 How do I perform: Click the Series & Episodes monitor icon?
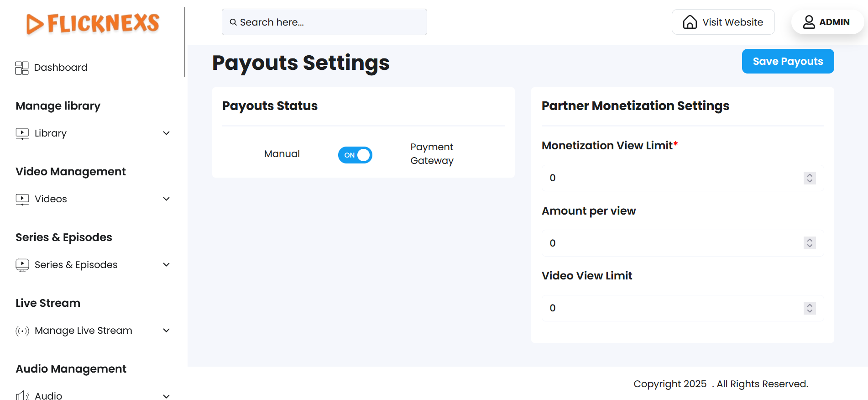[22, 265]
